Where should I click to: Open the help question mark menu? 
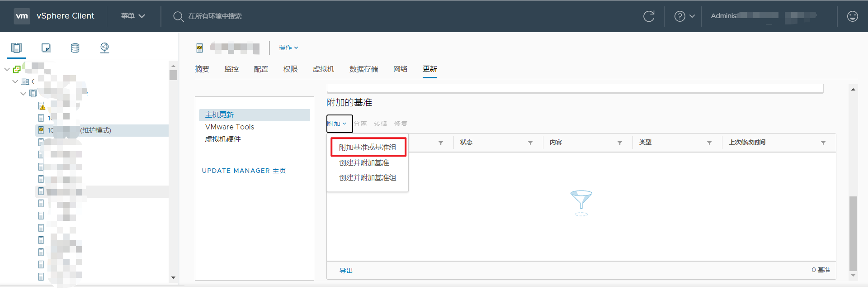click(684, 16)
